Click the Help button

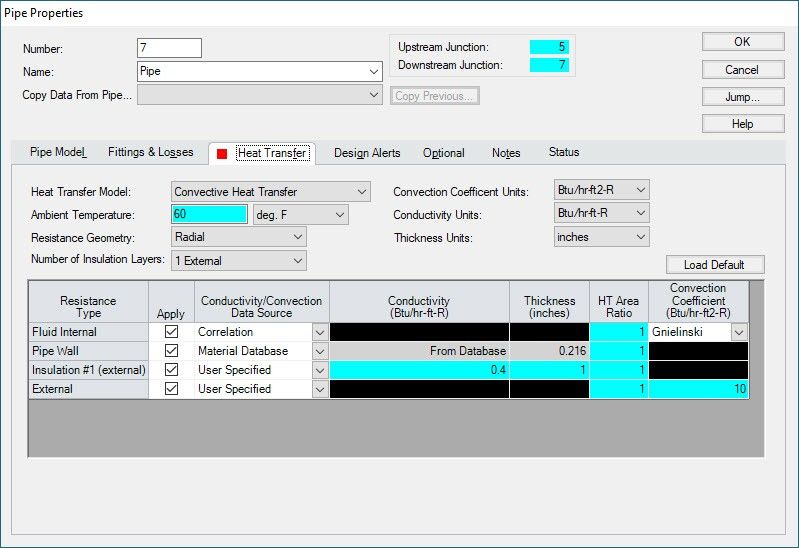click(x=743, y=124)
